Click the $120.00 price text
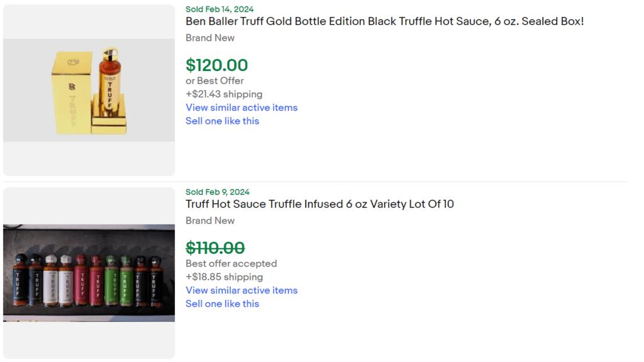The height and width of the screenshot is (362, 644). 217,65
